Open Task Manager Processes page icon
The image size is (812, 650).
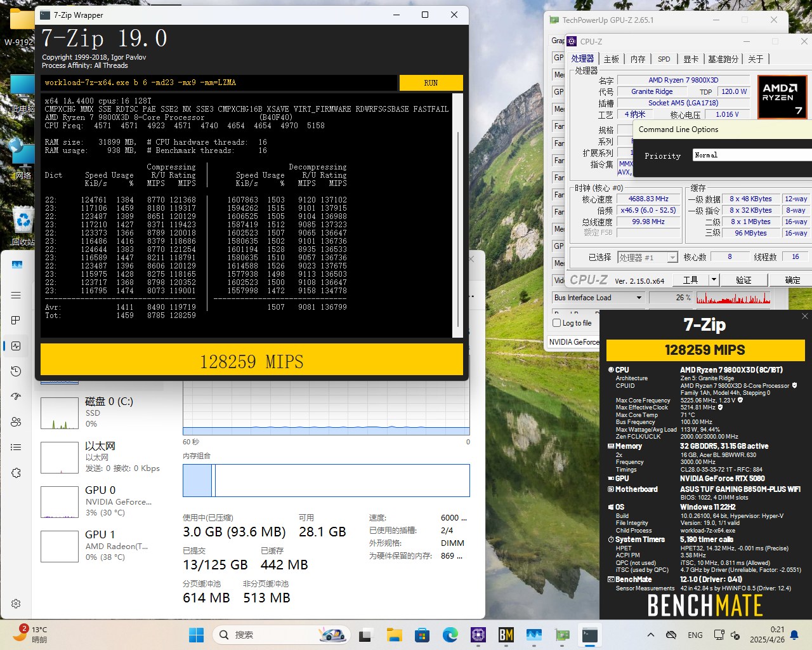click(16, 321)
